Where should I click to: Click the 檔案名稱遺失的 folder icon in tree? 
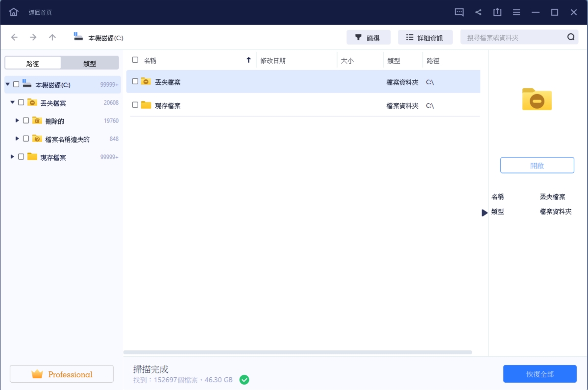point(37,139)
